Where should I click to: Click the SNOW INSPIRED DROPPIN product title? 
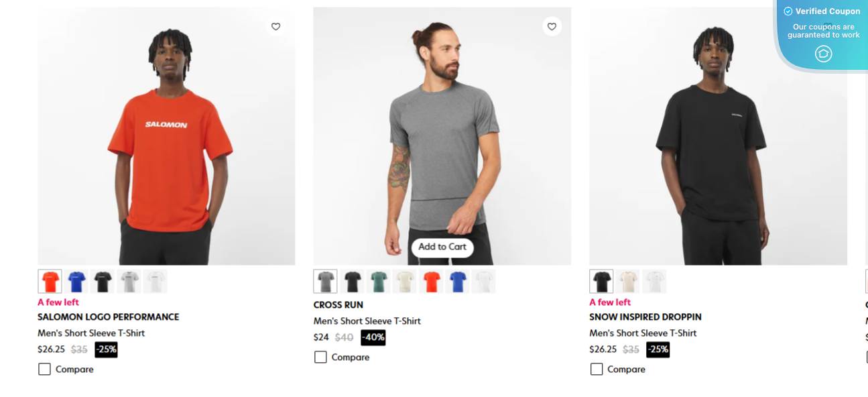645,317
